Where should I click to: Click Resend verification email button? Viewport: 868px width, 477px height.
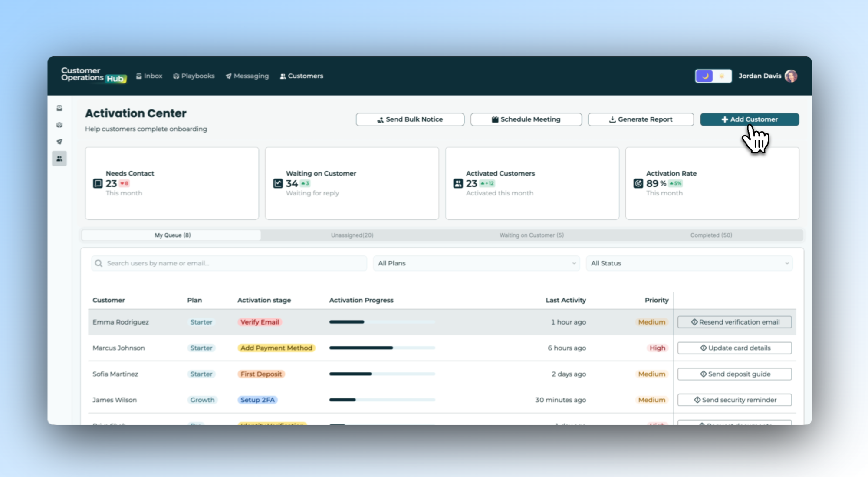click(734, 322)
